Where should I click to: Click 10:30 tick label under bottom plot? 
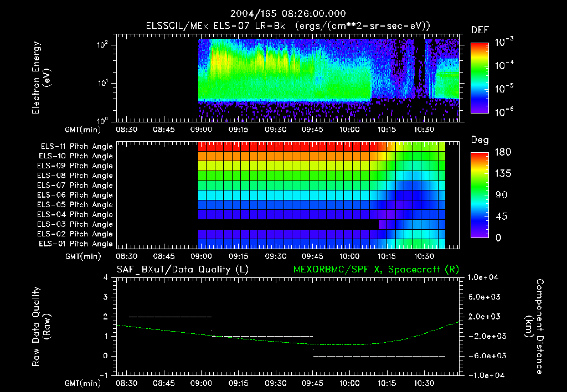click(424, 383)
